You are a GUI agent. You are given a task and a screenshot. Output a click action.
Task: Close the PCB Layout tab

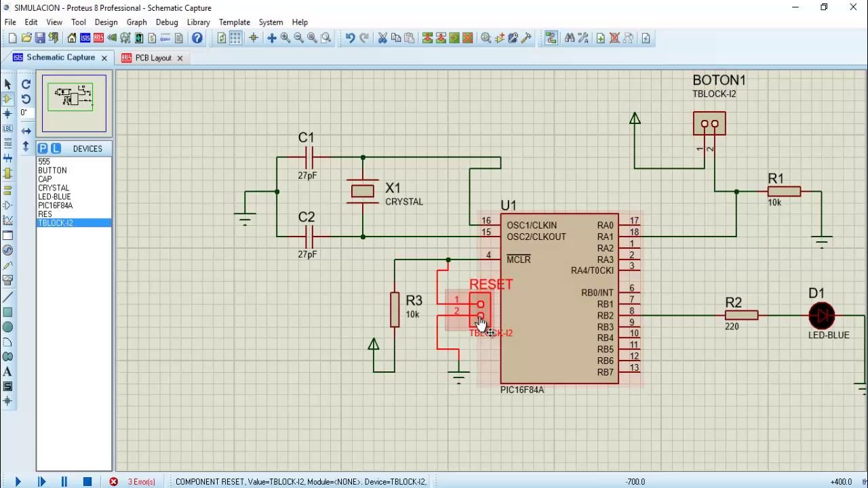pyautogui.click(x=180, y=58)
